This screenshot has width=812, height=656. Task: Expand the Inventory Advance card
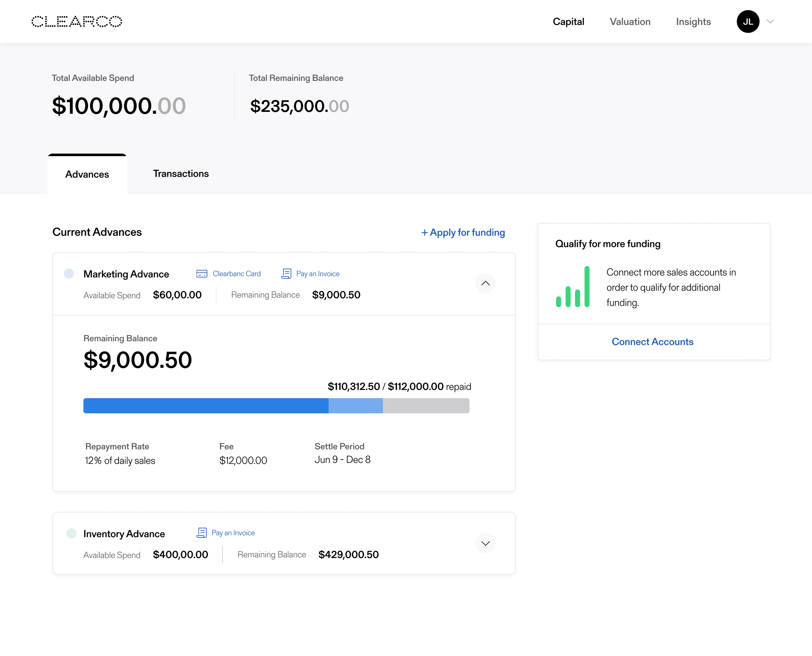pos(485,543)
